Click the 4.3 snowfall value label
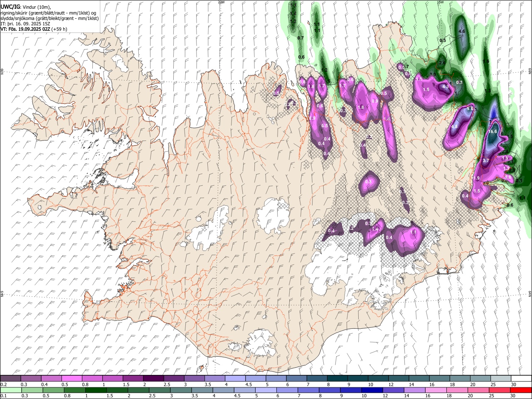Screen dimensions: 532x399 pyautogui.click(x=445, y=87)
